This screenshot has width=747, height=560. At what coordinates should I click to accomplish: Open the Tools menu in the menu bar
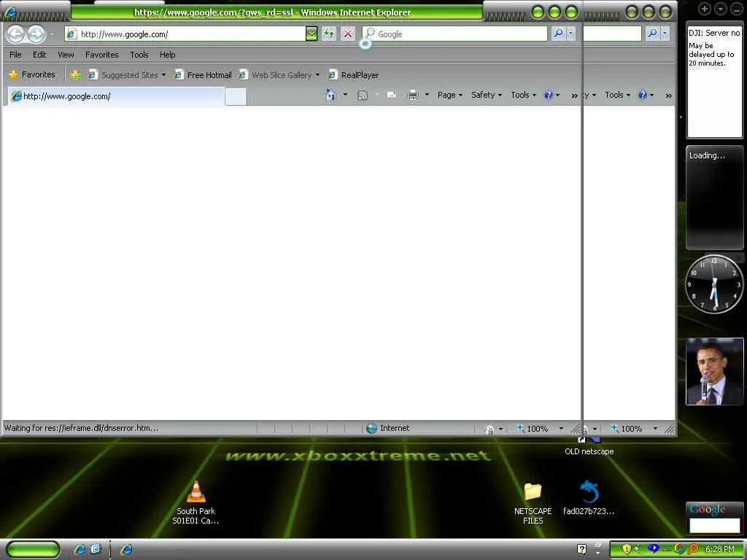click(x=139, y=55)
